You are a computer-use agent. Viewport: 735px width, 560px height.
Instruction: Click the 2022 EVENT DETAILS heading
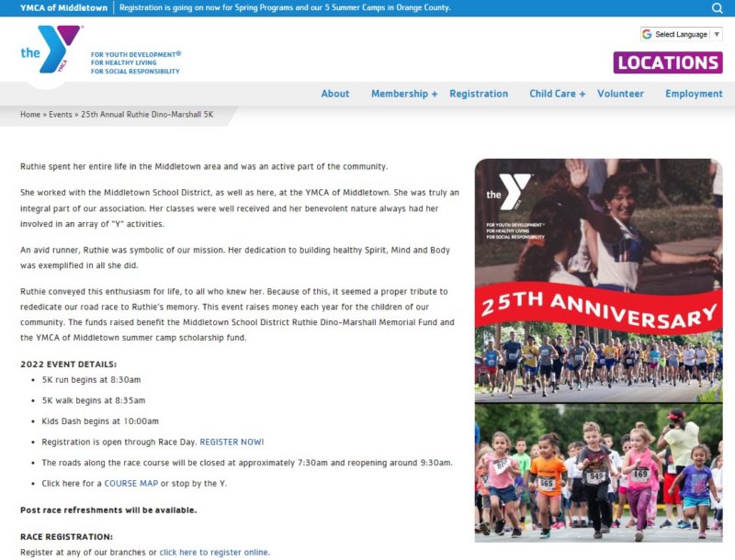(68, 364)
